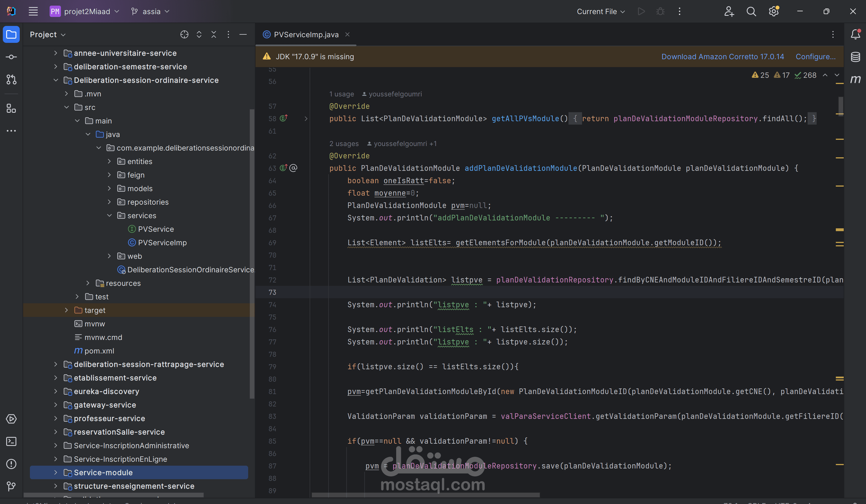The height and width of the screenshot is (504, 866).
Task: Open the Terminal tool window
Action: (11, 441)
